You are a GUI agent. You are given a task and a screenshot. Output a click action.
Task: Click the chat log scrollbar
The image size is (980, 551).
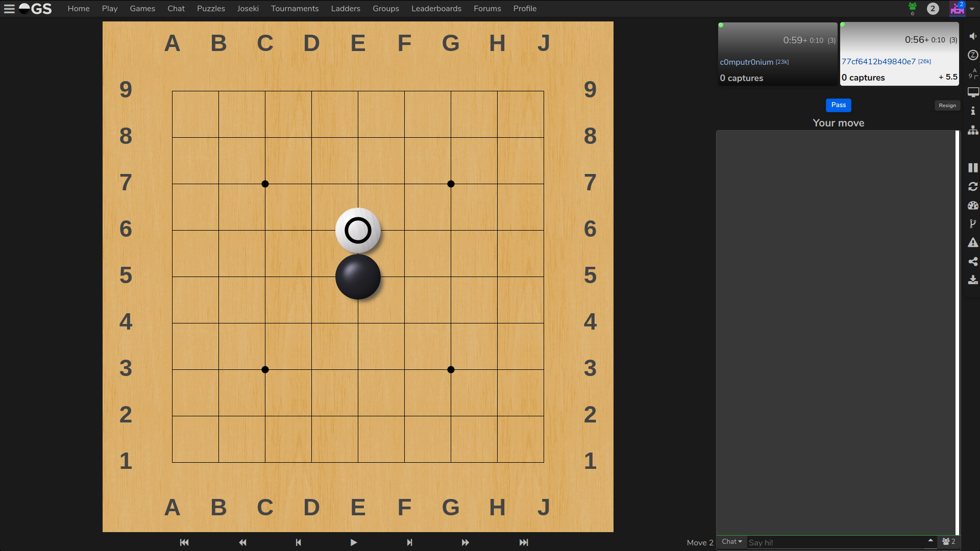tap(958, 333)
